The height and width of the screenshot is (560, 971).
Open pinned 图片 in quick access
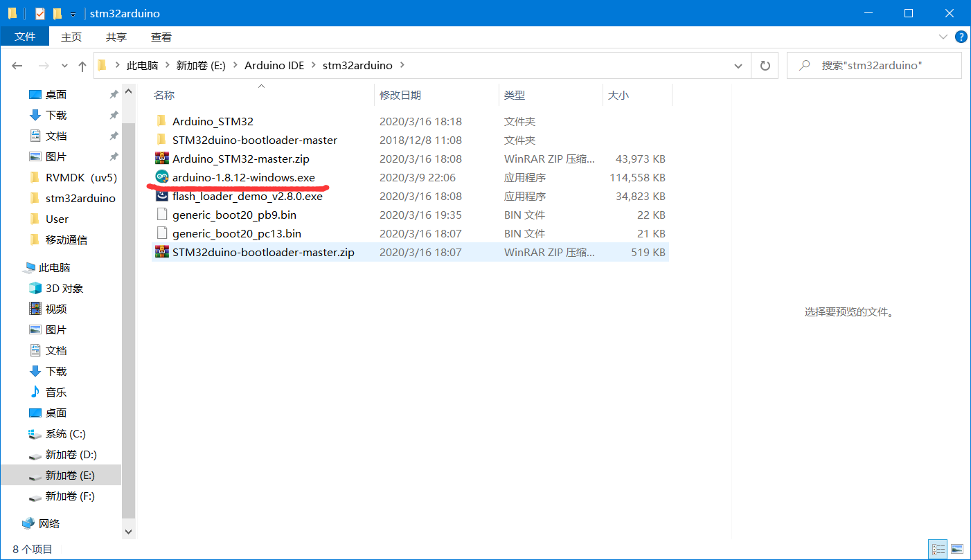tap(56, 157)
